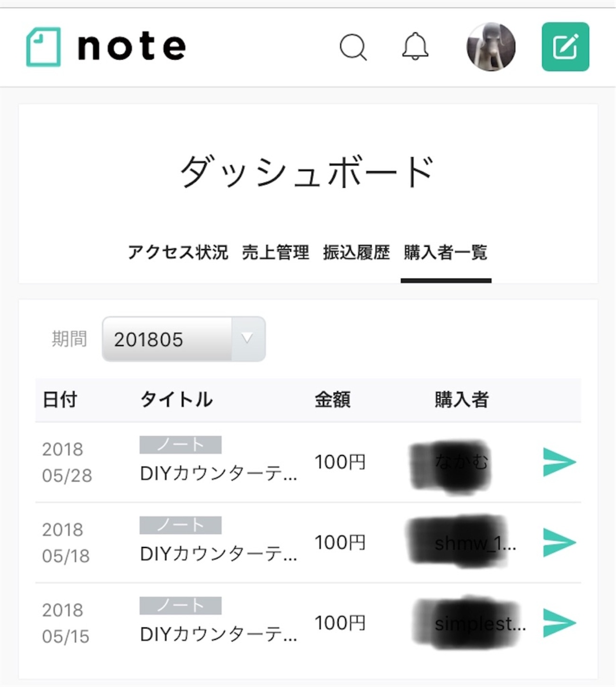
Task: Open the profile avatar menu
Action: 490,47
